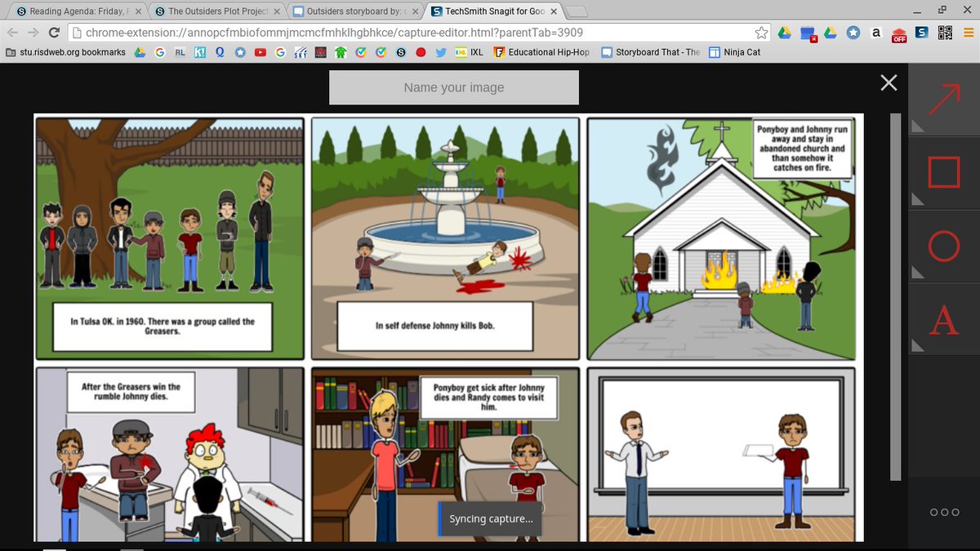The height and width of the screenshot is (551, 980).
Task: Bookmark this page with the star
Action: [761, 33]
